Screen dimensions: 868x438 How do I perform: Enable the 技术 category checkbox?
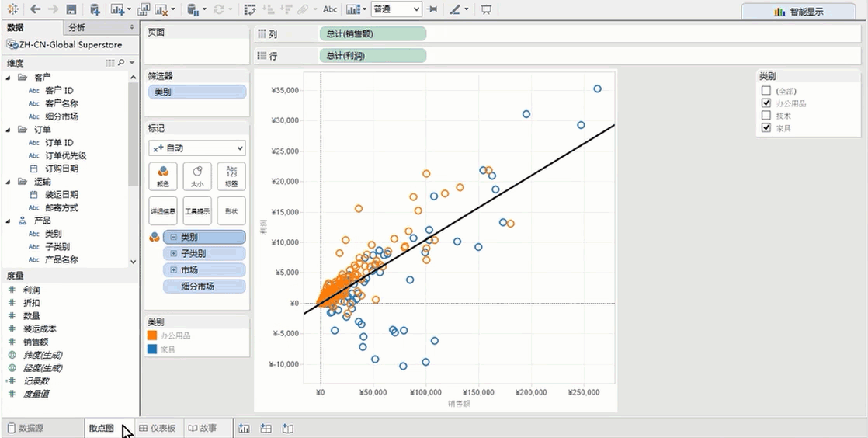coord(767,116)
